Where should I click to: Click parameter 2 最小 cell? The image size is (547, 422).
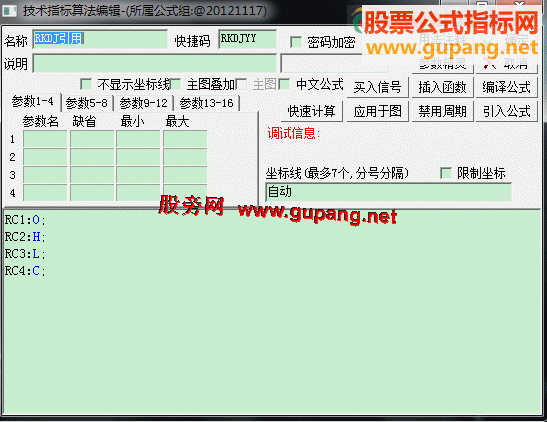[138, 157]
